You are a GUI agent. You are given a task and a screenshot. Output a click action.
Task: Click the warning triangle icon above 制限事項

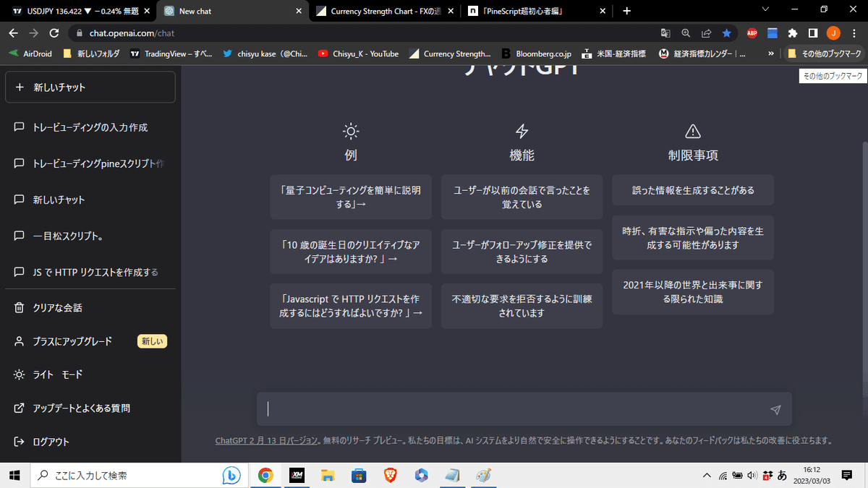[x=693, y=131]
